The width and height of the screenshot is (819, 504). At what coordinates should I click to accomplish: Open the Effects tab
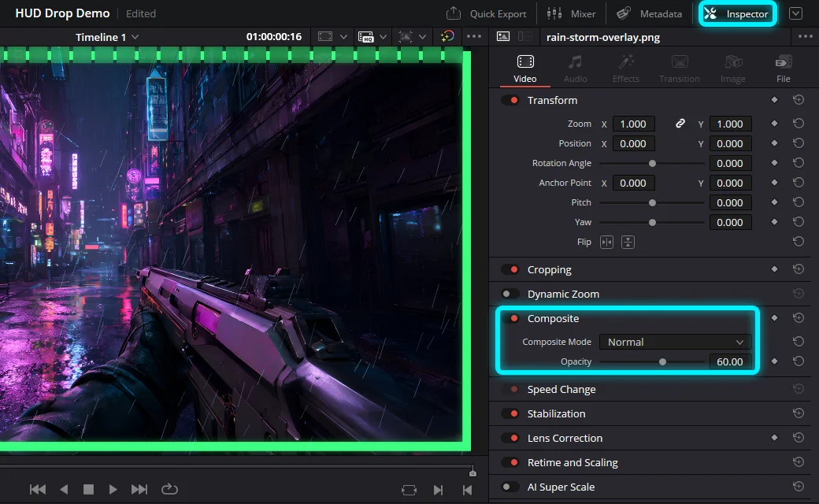pos(626,69)
